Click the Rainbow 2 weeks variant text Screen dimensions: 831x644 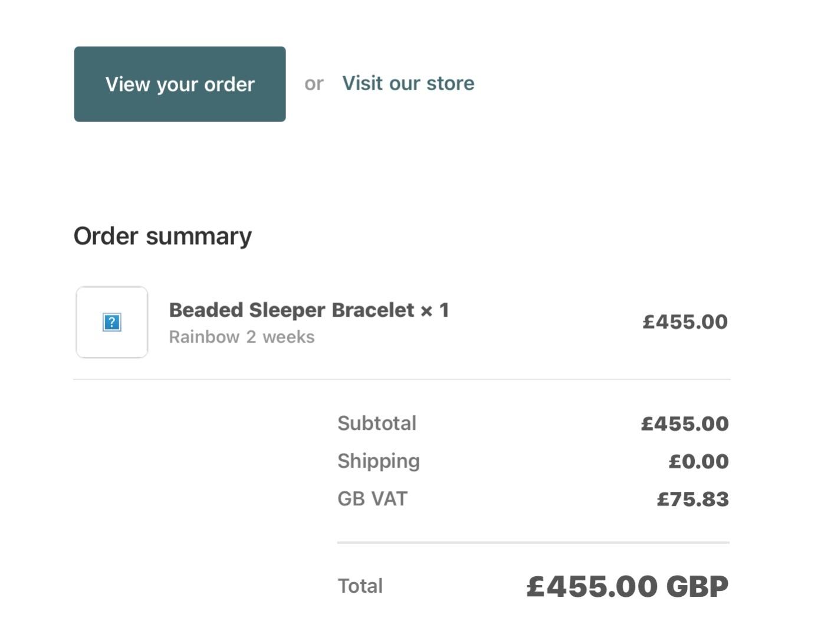[x=242, y=337]
